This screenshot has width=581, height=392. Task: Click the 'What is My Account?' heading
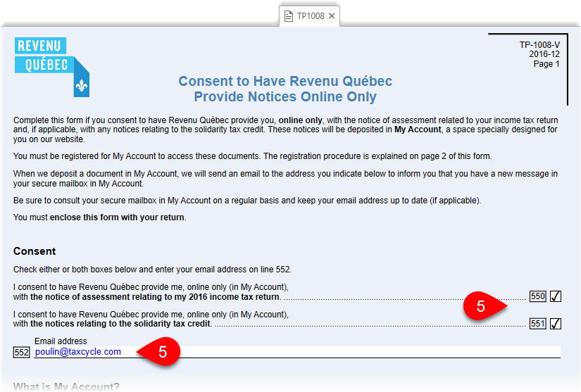[x=66, y=387]
